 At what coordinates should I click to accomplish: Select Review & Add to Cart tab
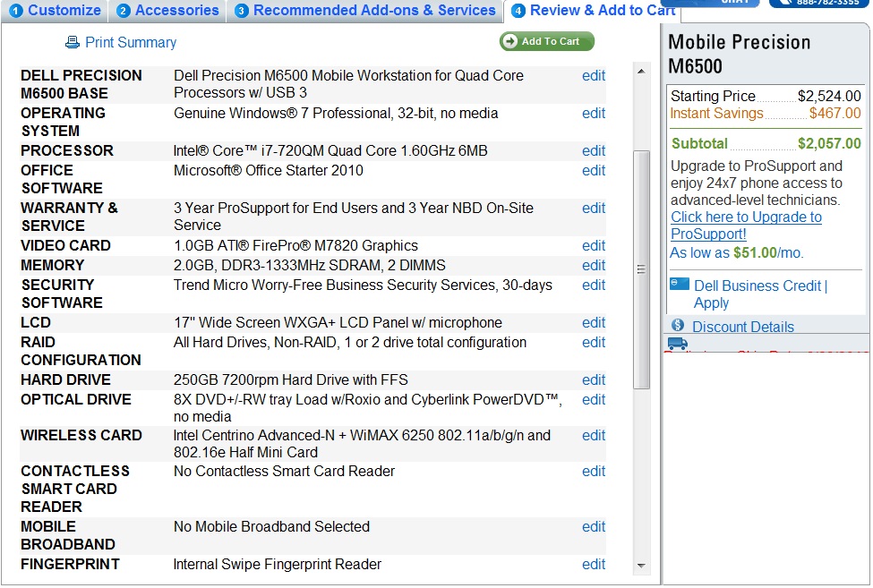[x=593, y=11]
